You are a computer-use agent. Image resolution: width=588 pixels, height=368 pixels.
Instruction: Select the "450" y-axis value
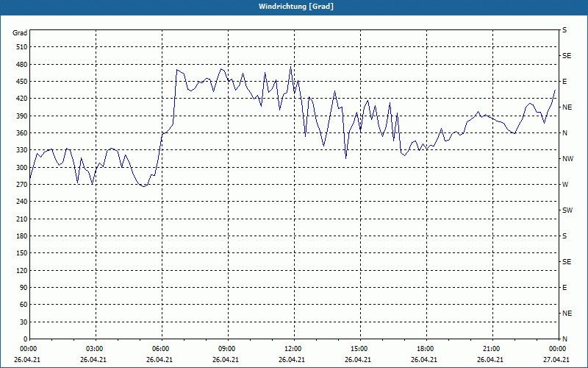click(x=22, y=82)
